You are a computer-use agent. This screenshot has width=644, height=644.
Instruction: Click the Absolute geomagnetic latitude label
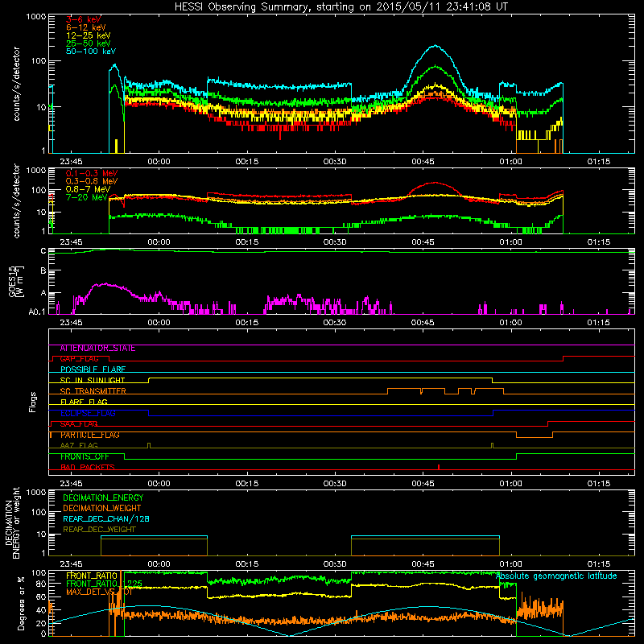(556, 576)
